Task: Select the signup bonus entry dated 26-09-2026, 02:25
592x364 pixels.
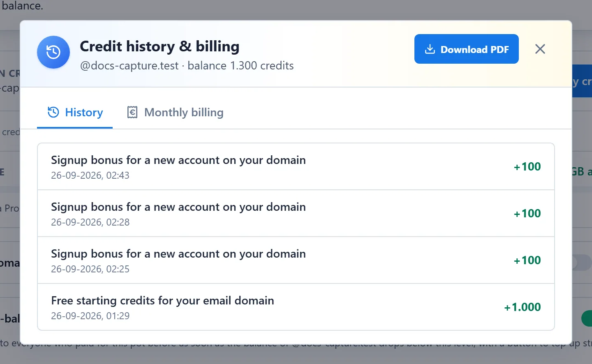Action: point(296,260)
